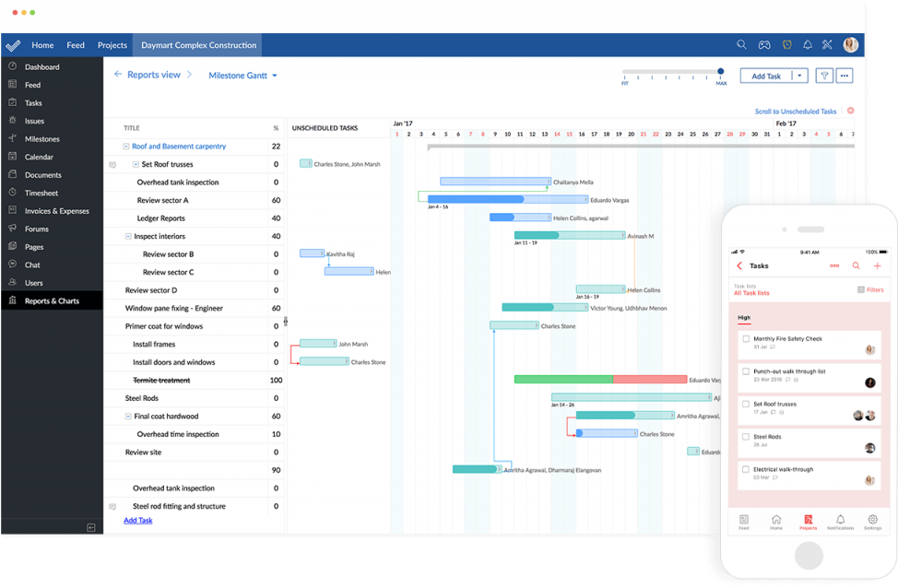The image size is (898, 588).
Task: Click the game controller icon
Action: click(x=764, y=44)
